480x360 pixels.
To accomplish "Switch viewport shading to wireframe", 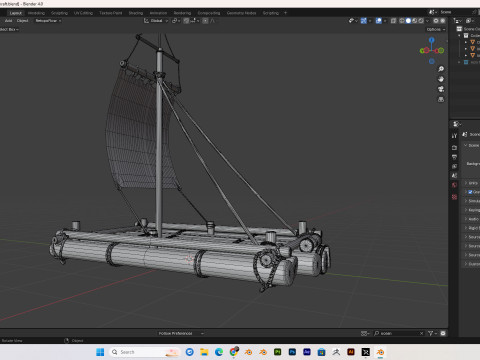I will click(x=402, y=21).
